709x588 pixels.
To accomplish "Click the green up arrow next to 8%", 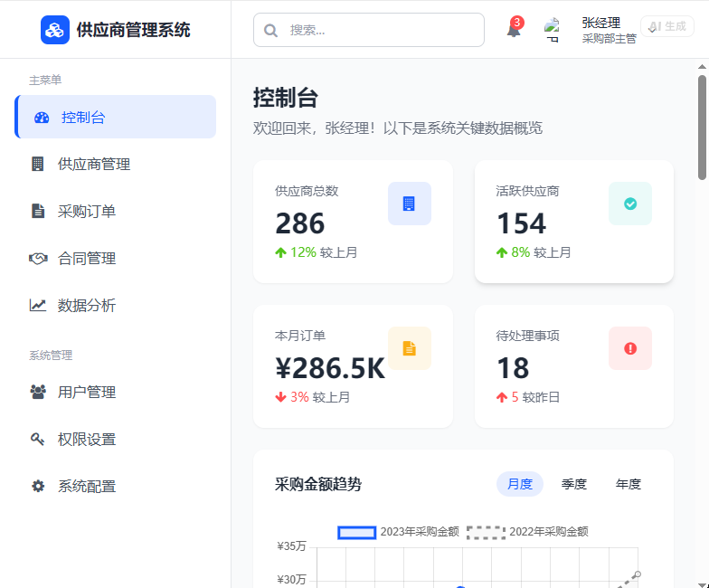I will (x=502, y=252).
